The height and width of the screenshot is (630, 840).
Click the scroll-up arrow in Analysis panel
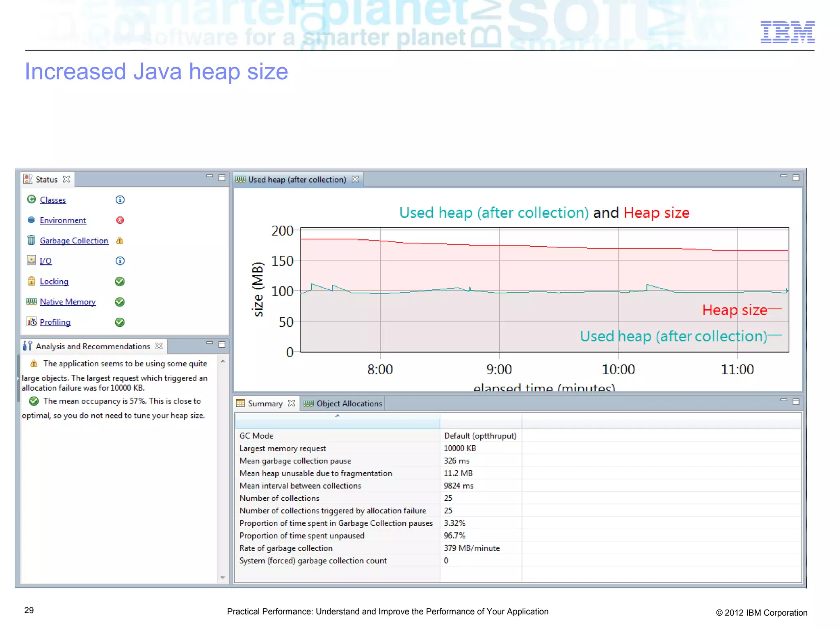[x=223, y=361]
